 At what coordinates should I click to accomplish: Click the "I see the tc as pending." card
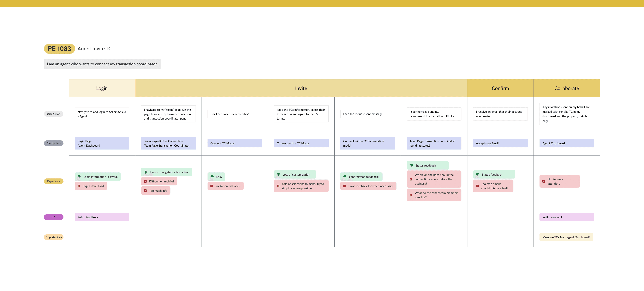[434, 114]
